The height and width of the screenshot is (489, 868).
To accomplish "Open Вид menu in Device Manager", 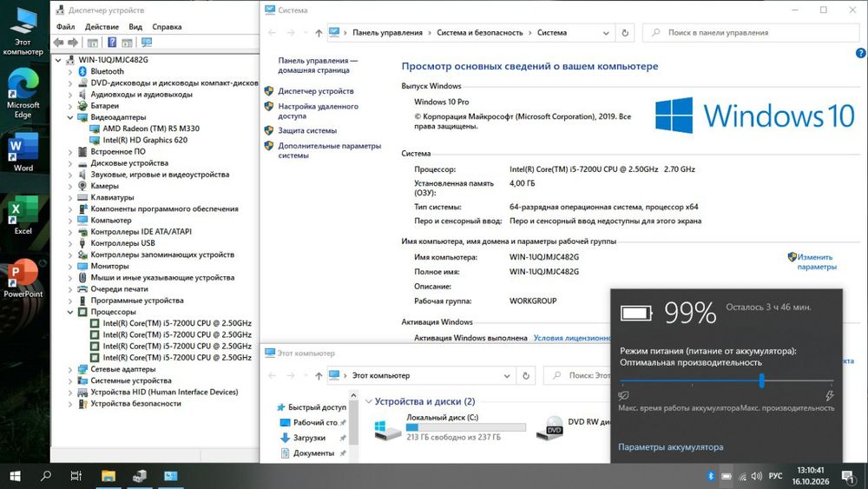I will [135, 27].
